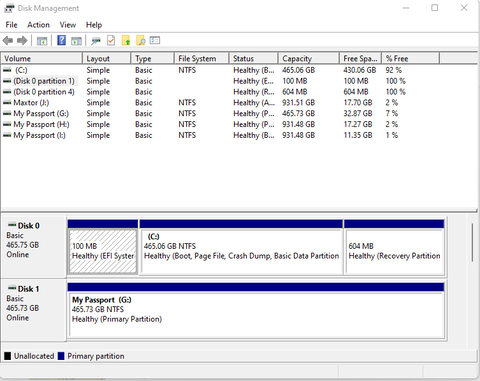Sort by the Status column header
The image size is (480, 381).
pos(253,58)
